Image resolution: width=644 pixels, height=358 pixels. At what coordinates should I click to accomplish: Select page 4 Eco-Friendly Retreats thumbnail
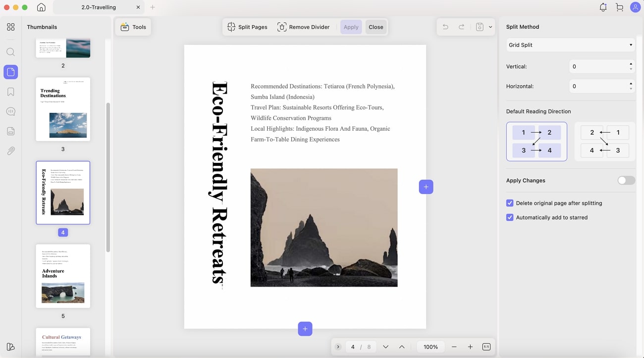(63, 193)
